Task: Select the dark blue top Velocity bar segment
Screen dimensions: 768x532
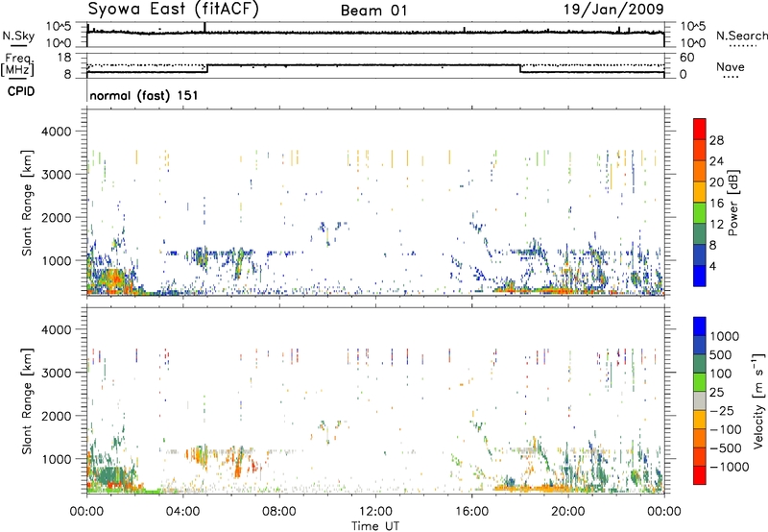Action: tap(700, 326)
